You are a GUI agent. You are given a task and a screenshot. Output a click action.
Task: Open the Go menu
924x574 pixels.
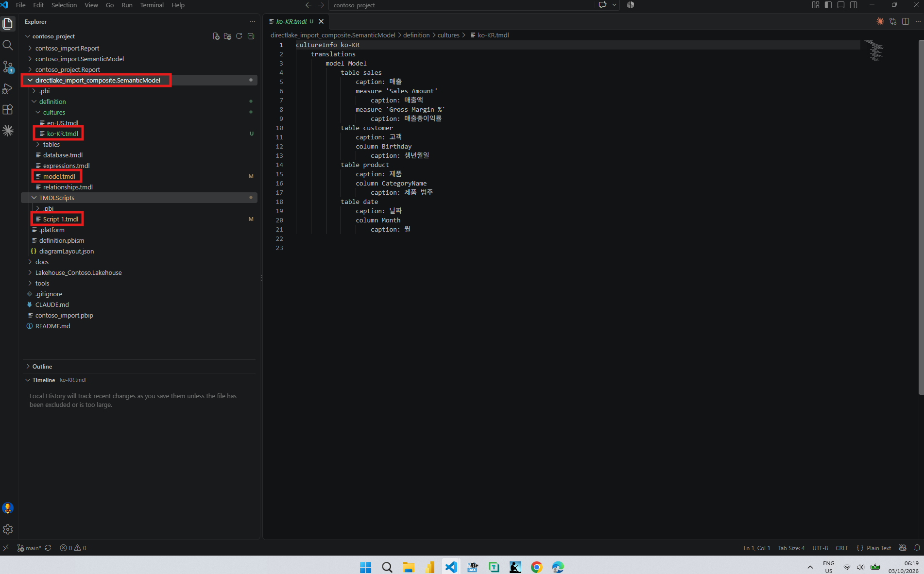[110, 5]
